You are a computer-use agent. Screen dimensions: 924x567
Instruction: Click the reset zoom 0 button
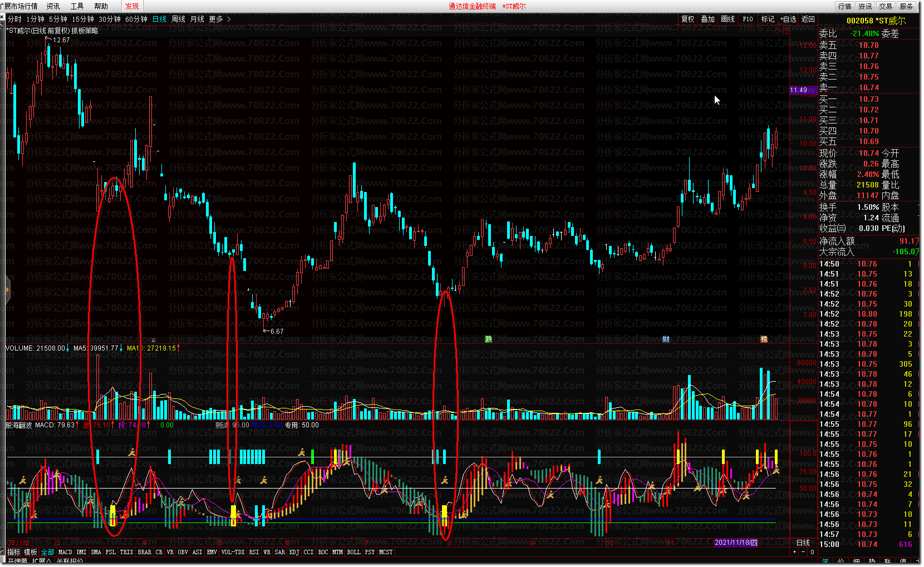pyautogui.click(x=812, y=552)
